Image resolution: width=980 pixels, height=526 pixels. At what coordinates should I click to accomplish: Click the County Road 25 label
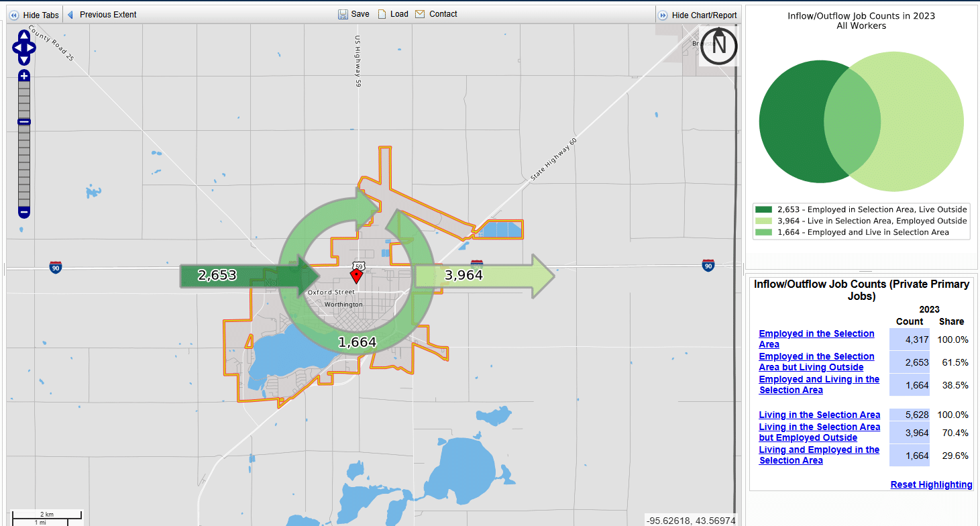50,44
